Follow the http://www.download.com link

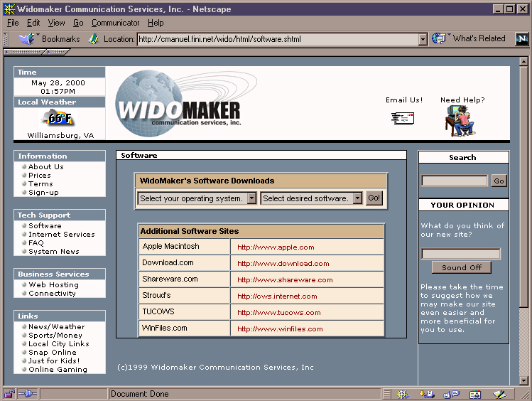(x=283, y=264)
